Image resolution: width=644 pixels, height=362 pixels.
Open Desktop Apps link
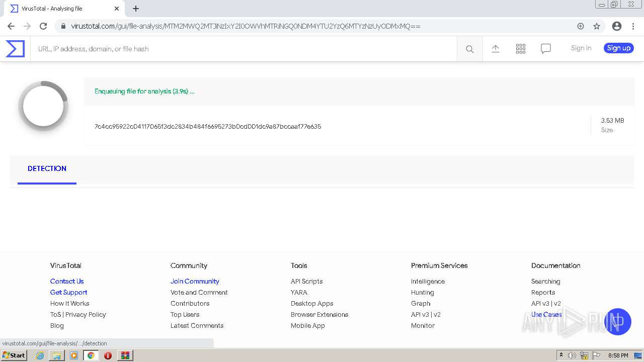click(312, 303)
